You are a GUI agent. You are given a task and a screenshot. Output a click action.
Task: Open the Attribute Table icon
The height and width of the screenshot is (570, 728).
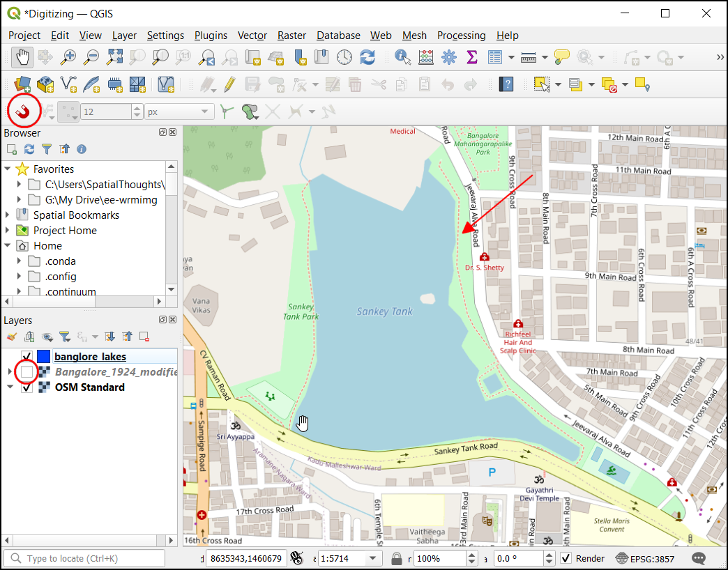click(x=495, y=58)
